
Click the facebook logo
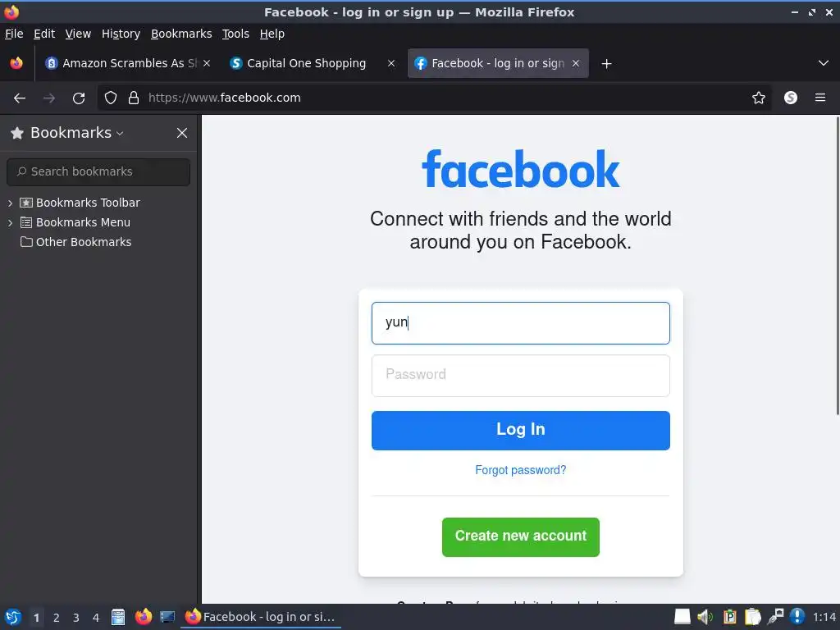(x=521, y=169)
